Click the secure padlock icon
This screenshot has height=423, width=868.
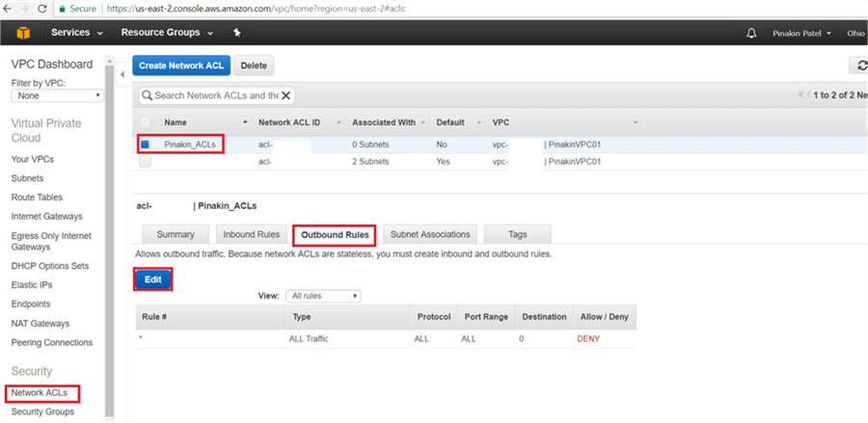(x=63, y=9)
